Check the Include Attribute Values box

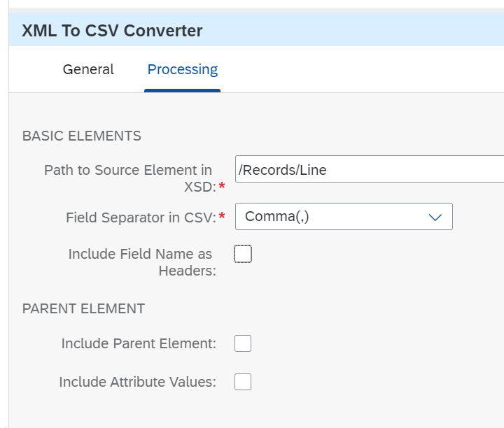click(x=243, y=382)
